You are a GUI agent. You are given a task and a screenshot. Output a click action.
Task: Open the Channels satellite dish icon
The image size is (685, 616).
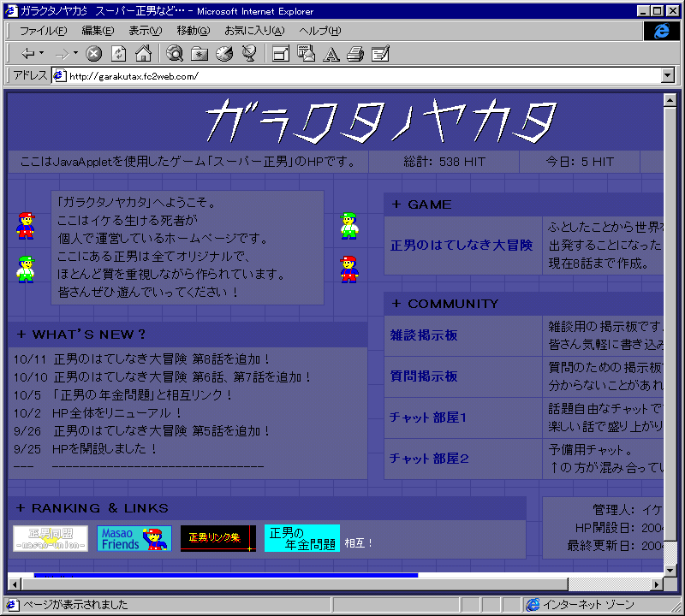coord(249,54)
